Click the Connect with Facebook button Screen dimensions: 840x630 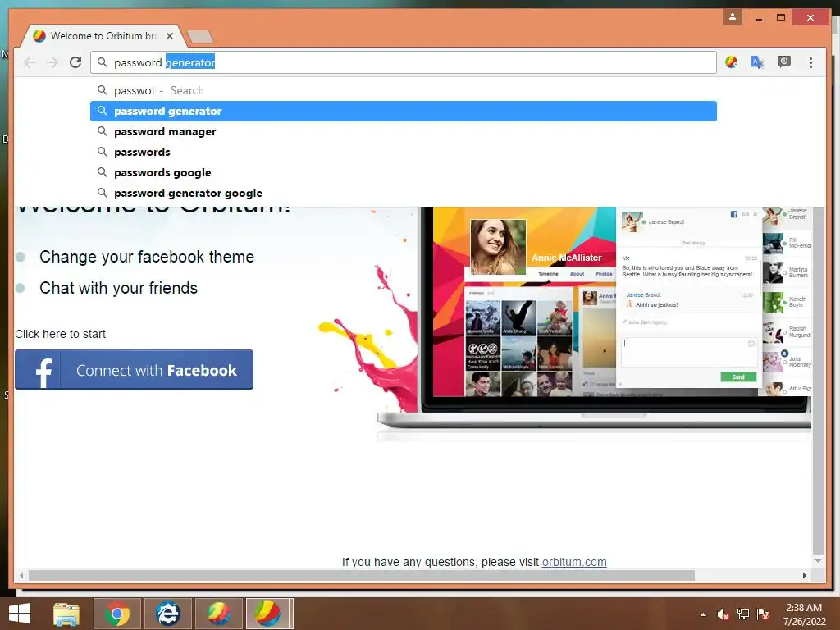coord(134,370)
